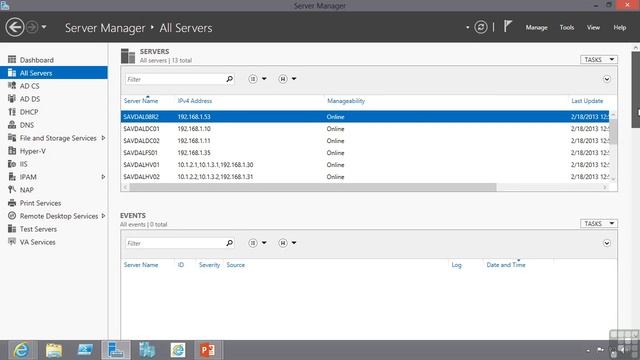640x360 pixels.
Task: Click the VA Services icon
Action: pos(12,242)
